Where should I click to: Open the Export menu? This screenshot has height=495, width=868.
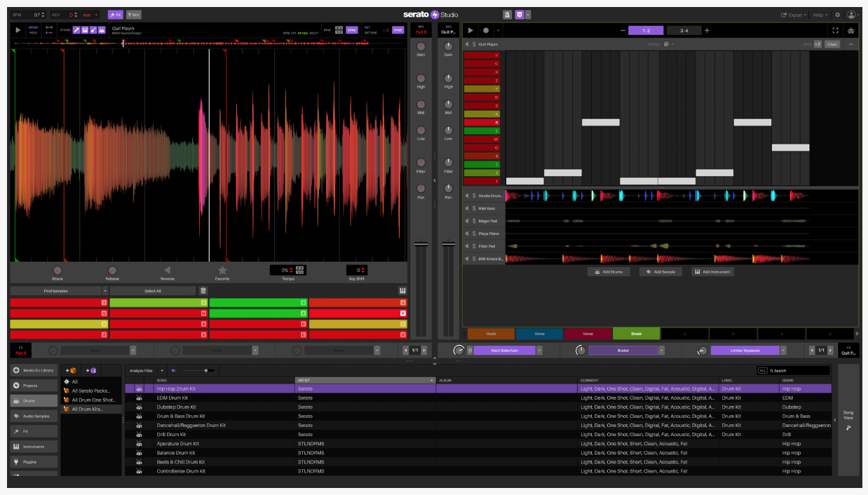[794, 15]
